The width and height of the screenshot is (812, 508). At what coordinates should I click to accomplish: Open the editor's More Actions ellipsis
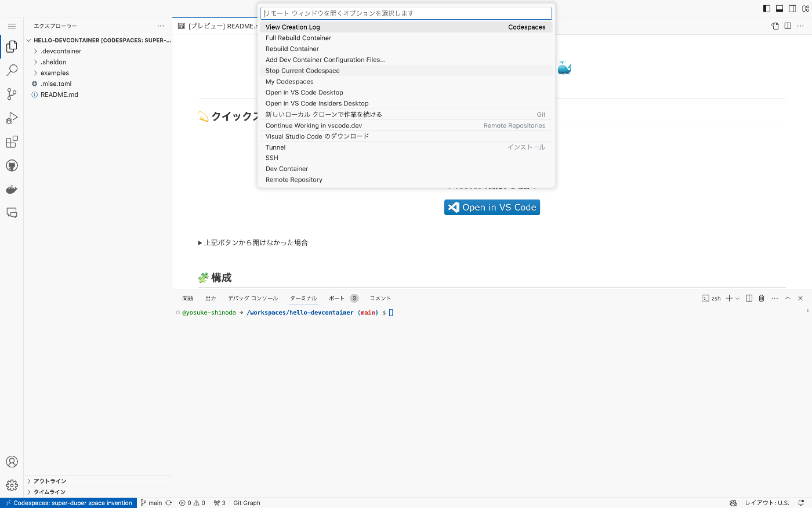(800, 26)
